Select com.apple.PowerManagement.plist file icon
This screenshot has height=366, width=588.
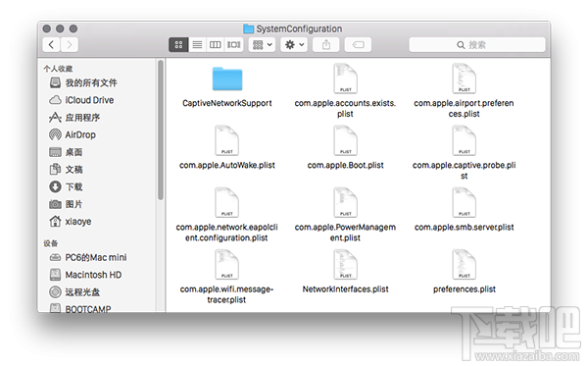345,202
